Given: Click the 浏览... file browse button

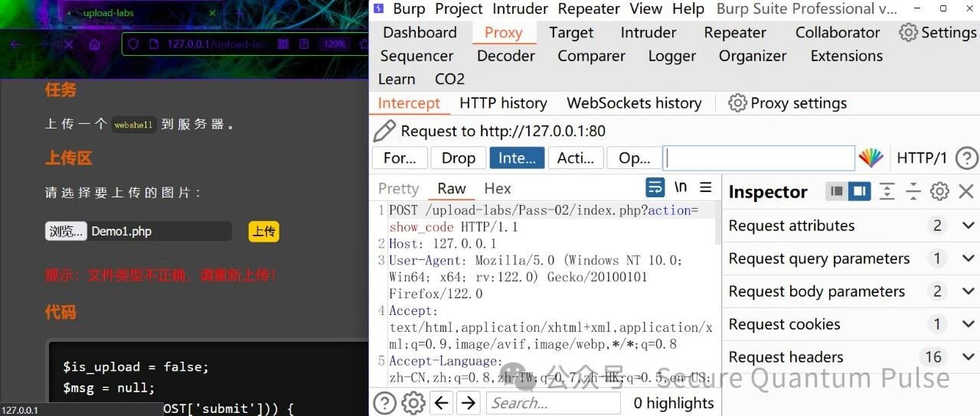Looking at the screenshot, I should point(66,231).
